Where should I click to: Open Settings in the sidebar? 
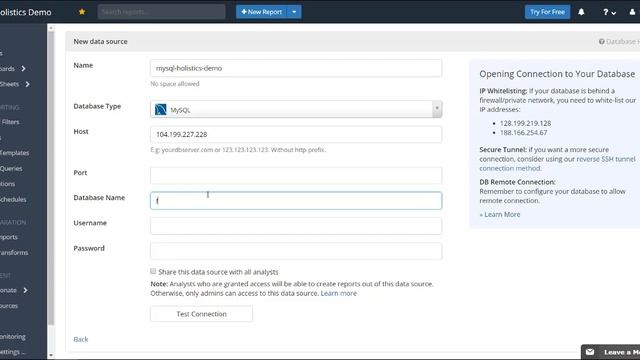(x=13, y=351)
